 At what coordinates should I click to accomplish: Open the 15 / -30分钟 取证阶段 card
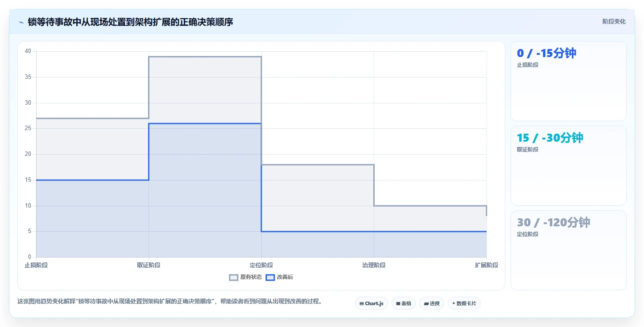pyautogui.click(x=568, y=166)
